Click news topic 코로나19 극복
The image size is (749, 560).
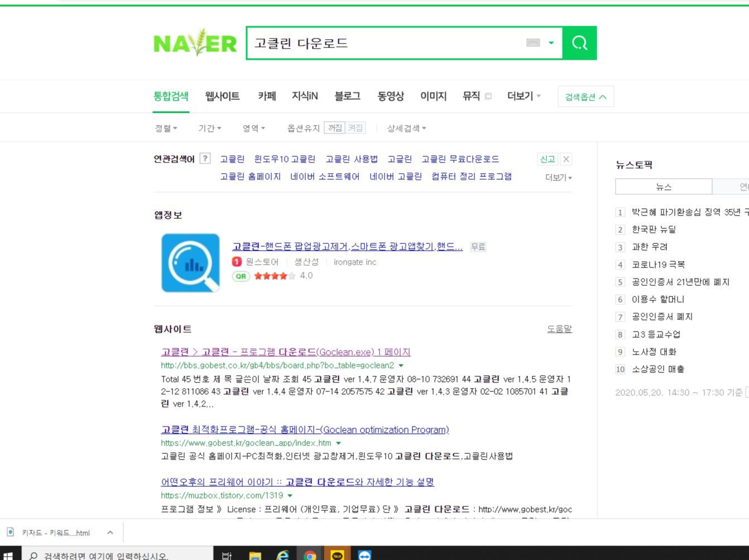[658, 265]
